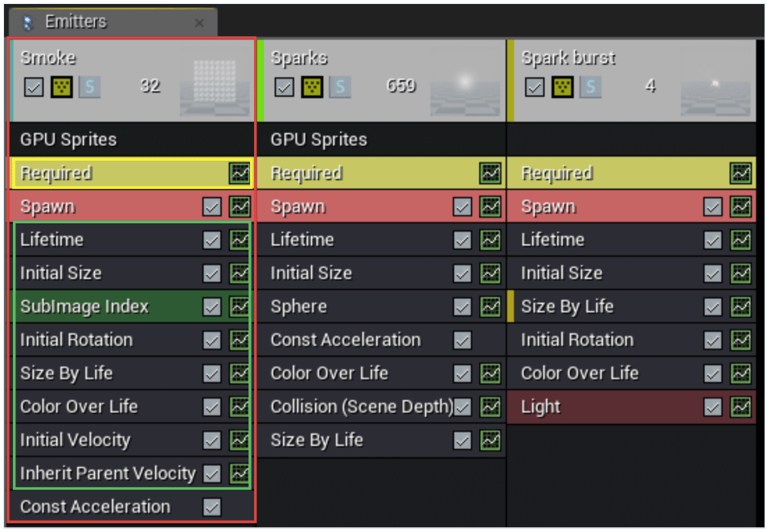Click curve icon on Sparks Spawn module
Viewport: 771px width, 532px height.
[490, 207]
